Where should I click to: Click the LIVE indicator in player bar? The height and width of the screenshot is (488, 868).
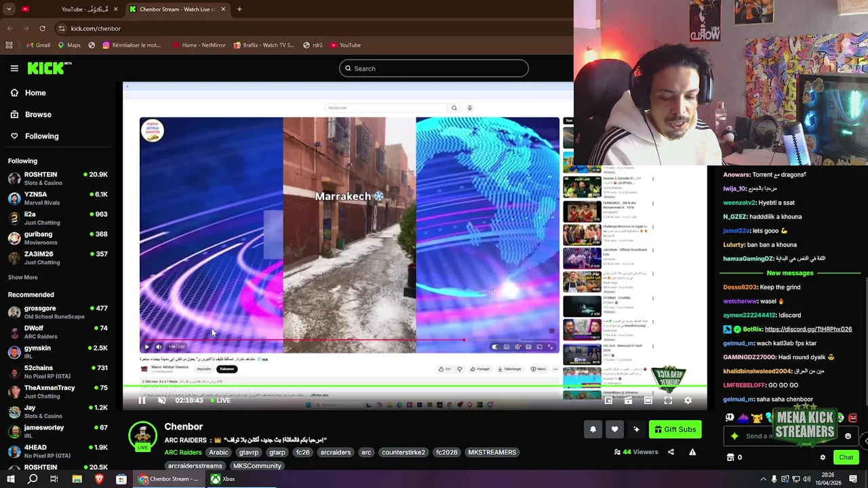click(220, 401)
